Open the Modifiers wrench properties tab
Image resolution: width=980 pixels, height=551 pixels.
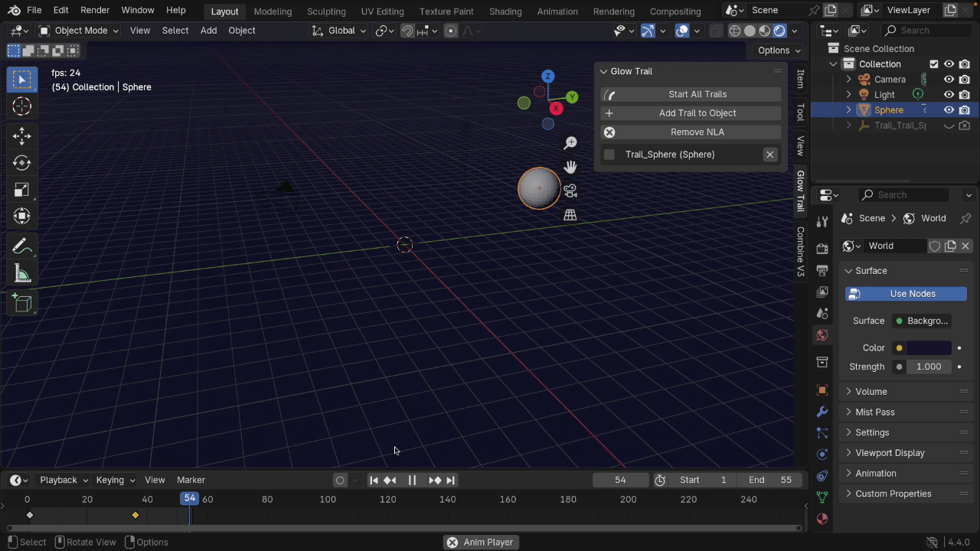click(x=822, y=412)
